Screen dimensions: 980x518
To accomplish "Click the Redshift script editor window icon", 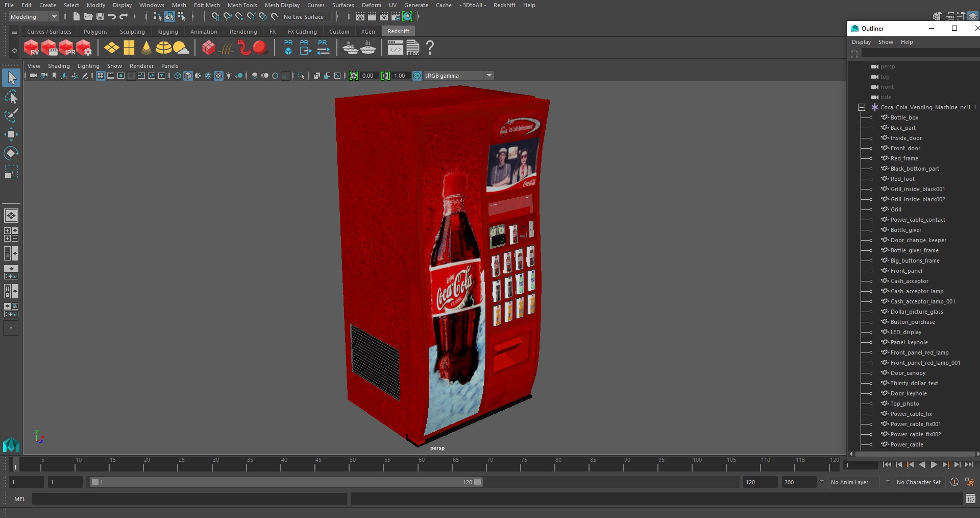I will pos(395,48).
